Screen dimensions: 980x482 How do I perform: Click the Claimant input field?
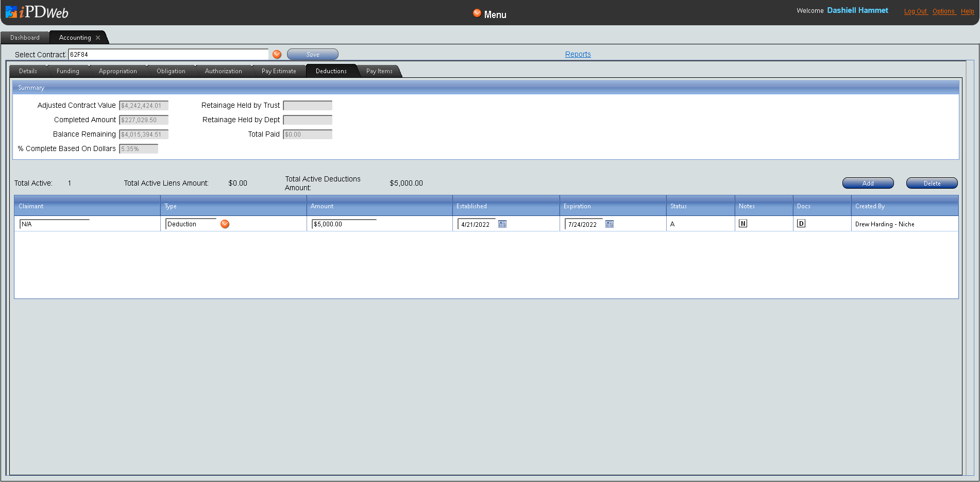[x=55, y=224]
